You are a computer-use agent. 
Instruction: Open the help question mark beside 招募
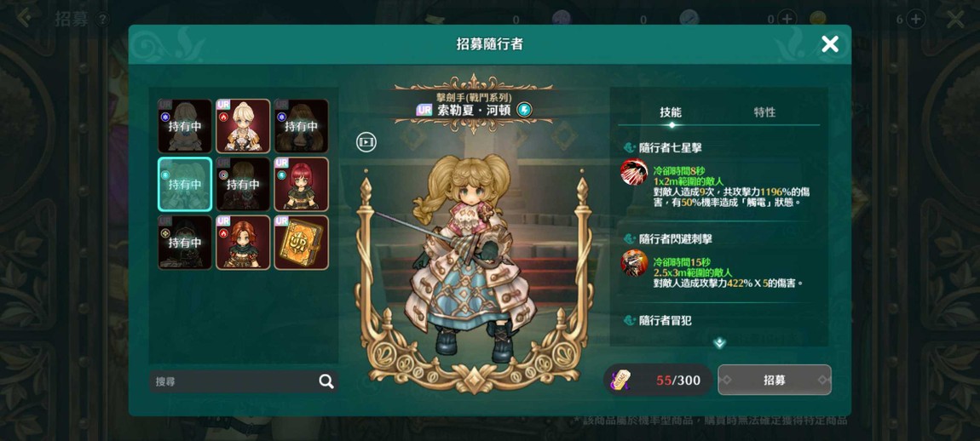(102, 20)
